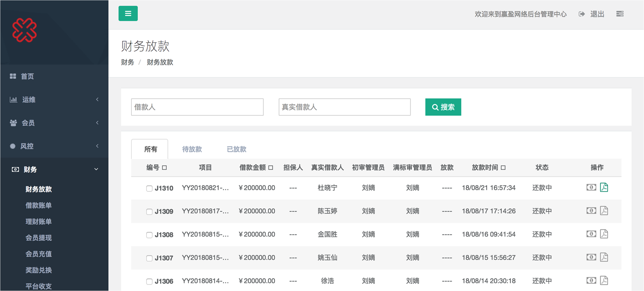Tick the checkbox for row J1308

(149, 235)
